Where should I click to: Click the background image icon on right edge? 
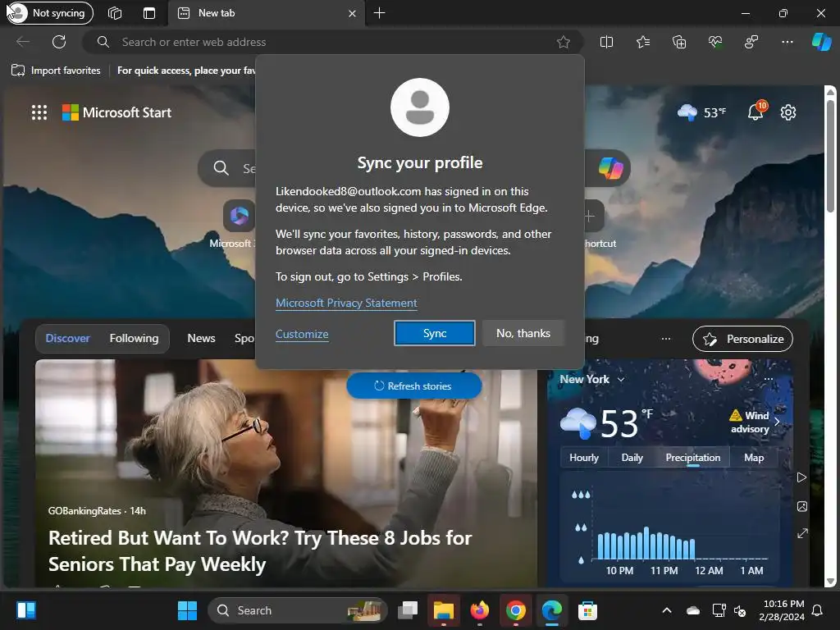tap(801, 506)
